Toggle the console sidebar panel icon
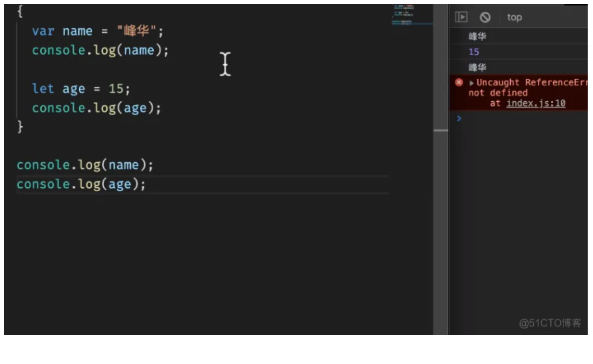 [462, 17]
